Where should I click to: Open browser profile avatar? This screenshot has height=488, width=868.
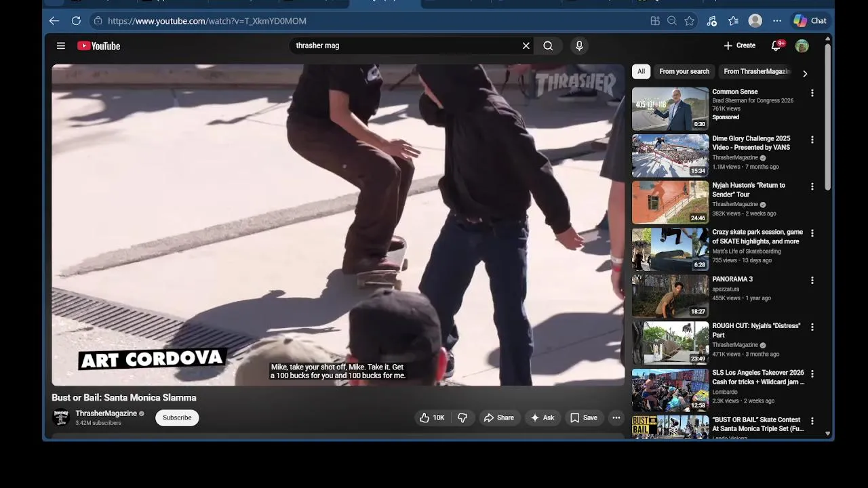point(755,21)
